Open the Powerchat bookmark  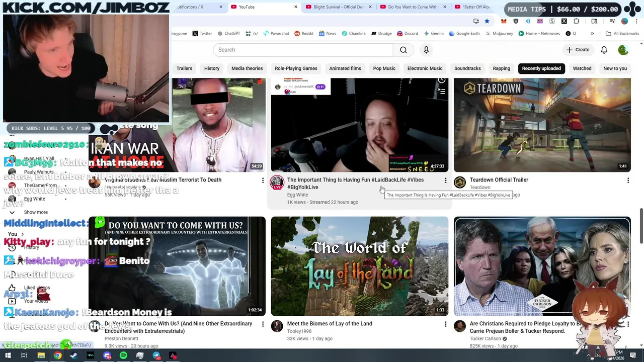(x=276, y=34)
